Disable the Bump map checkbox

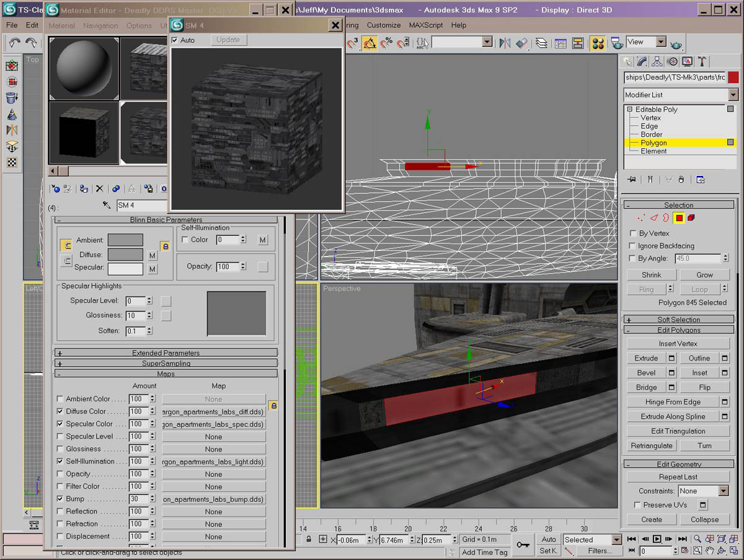60,499
